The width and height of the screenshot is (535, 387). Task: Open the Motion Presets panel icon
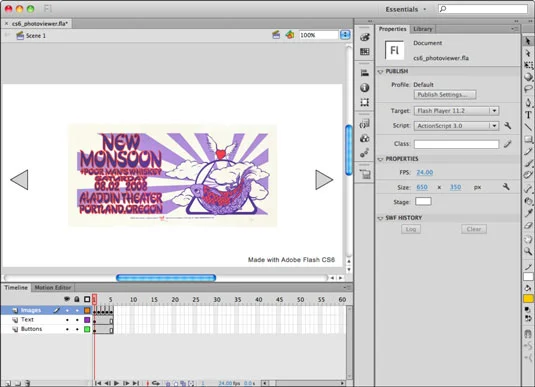(365, 153)
